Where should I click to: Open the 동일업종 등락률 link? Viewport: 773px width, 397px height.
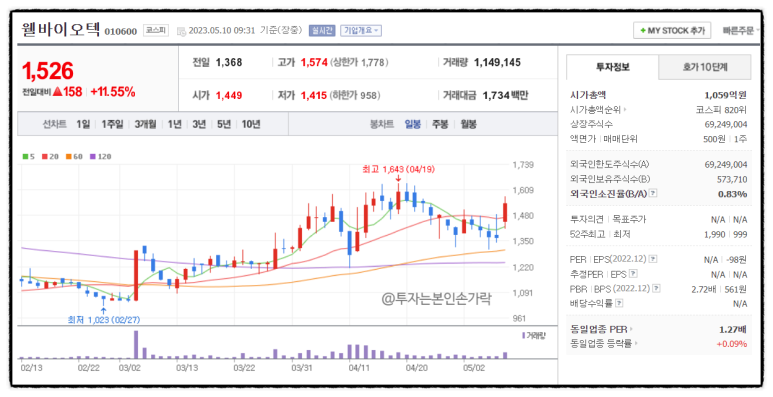(x=604, y=343)
